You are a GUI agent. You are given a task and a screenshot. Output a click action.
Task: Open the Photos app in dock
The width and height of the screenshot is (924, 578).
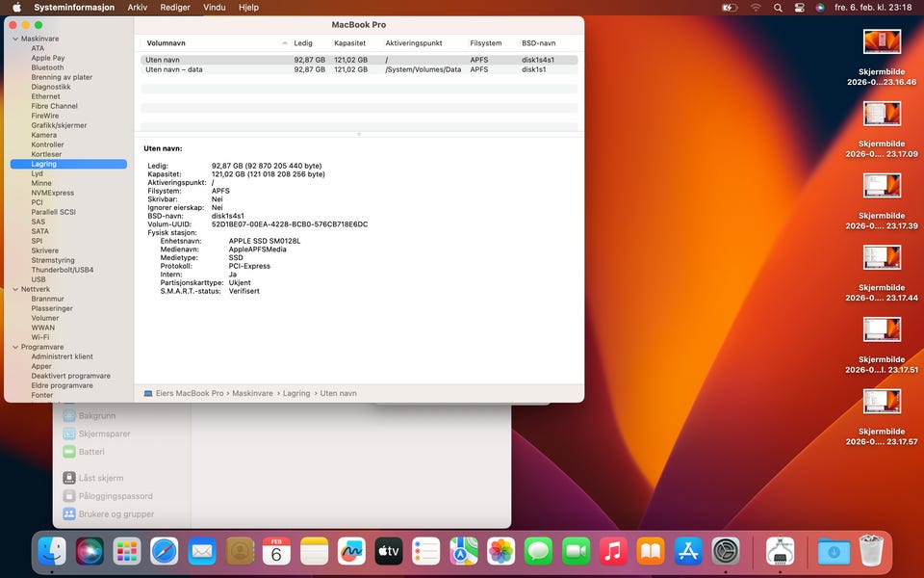point(500,551)
